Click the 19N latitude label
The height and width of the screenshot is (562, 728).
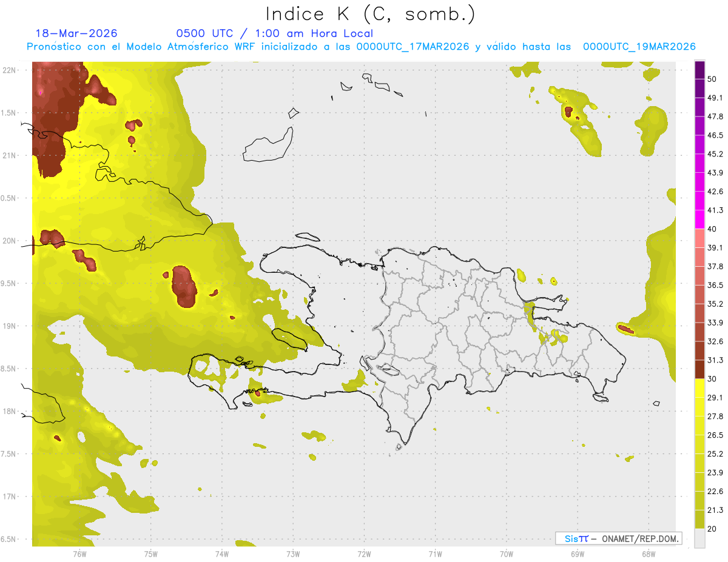(x=9, y=326)
